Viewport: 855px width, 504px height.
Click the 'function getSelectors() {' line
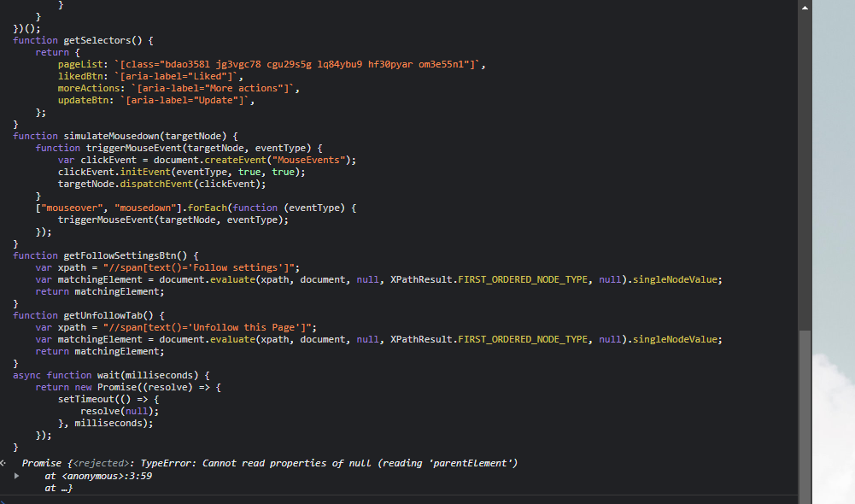click(83, 40)
